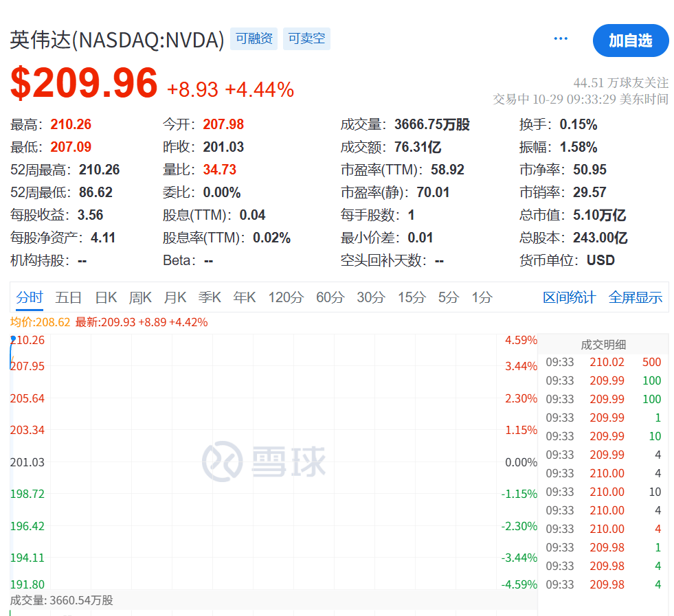Show the 年K chart tab
This screenshot has width=674, height=616.
tap(245, 297)
